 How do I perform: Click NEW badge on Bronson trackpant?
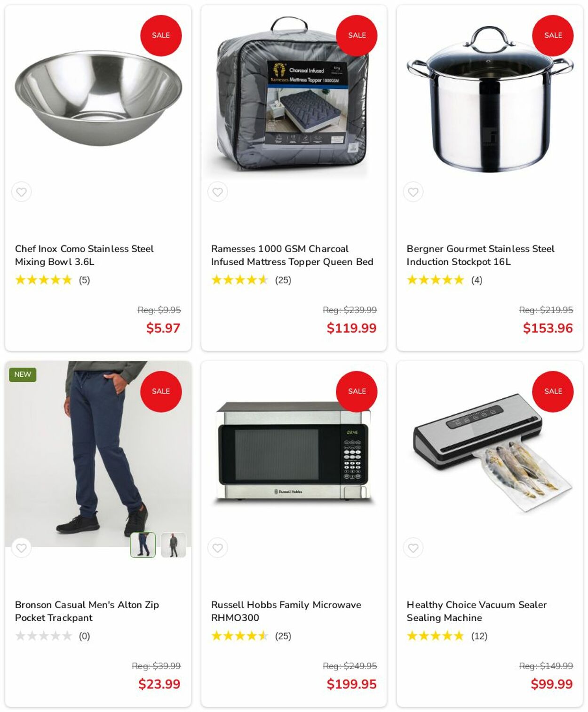coord(23,374)
